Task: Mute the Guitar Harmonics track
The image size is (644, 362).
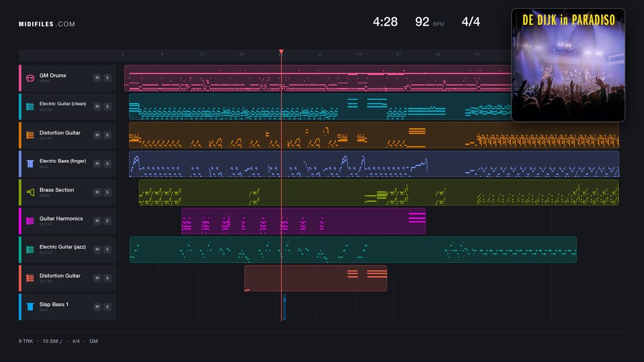Action: click(x=97, y=221)
